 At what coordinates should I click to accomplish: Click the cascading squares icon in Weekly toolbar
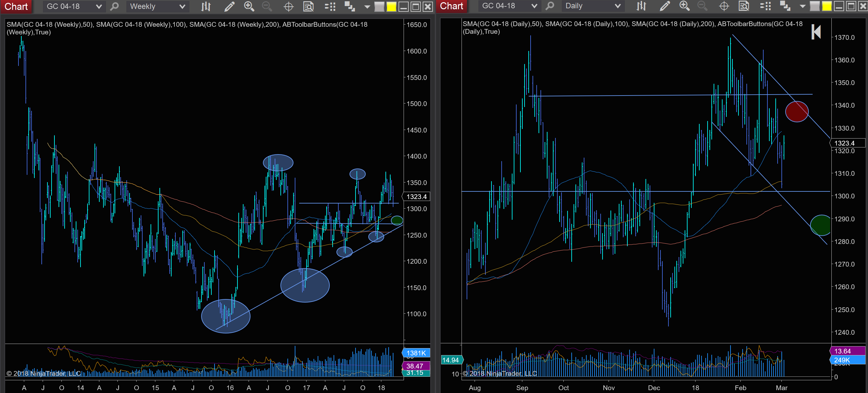click(349, 6)
